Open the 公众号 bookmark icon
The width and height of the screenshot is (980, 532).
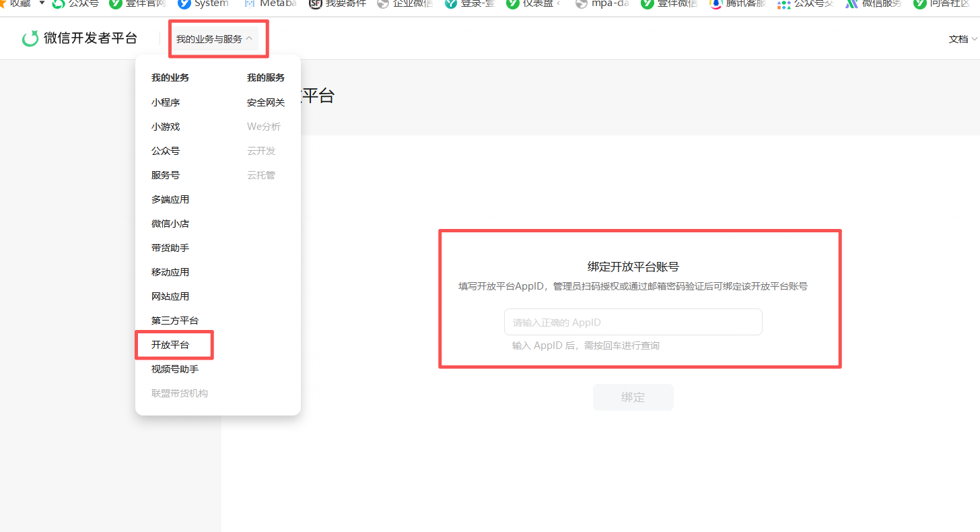tap(59, 3)
